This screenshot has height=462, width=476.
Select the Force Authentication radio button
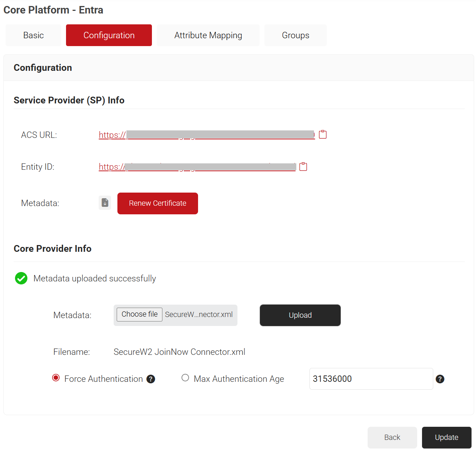(56, 378)
